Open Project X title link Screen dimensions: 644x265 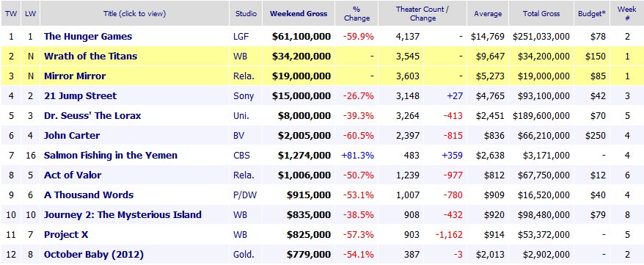[x=66, y=235]
